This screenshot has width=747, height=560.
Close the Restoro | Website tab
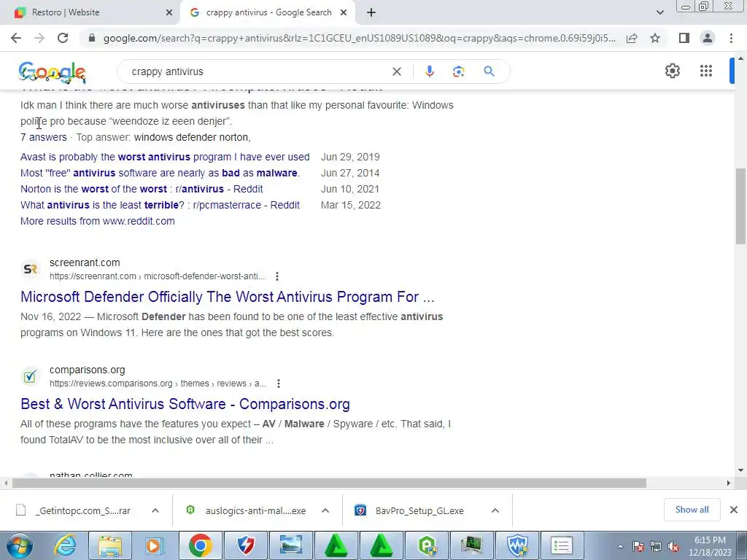point(169,13)
